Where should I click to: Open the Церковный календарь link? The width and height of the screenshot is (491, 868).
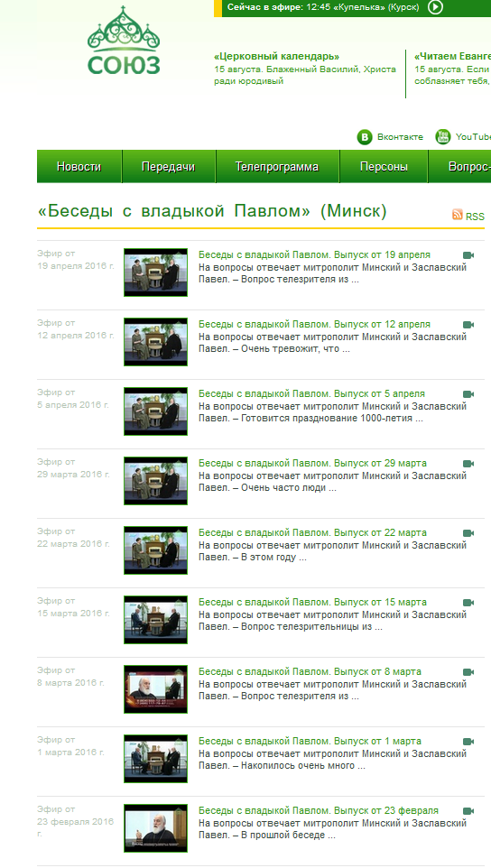(277, 57)
